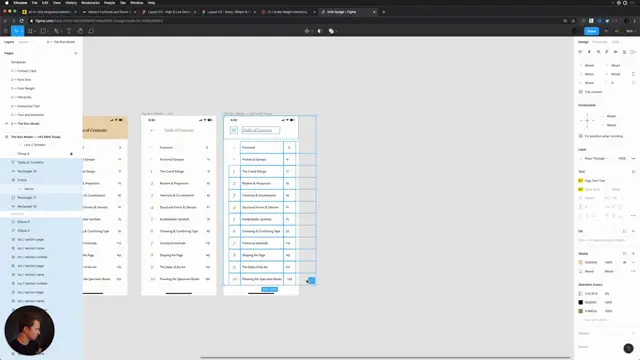Click the Align horizontal centers icon
Image resolution: width=640 pixels, height=360 pixels.
point(589,52)
